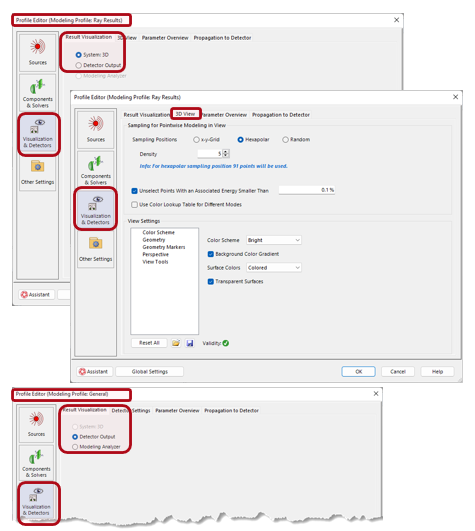Click the save settings disk icon
This screenshot has height=531, width=475.
coord(190,343)
